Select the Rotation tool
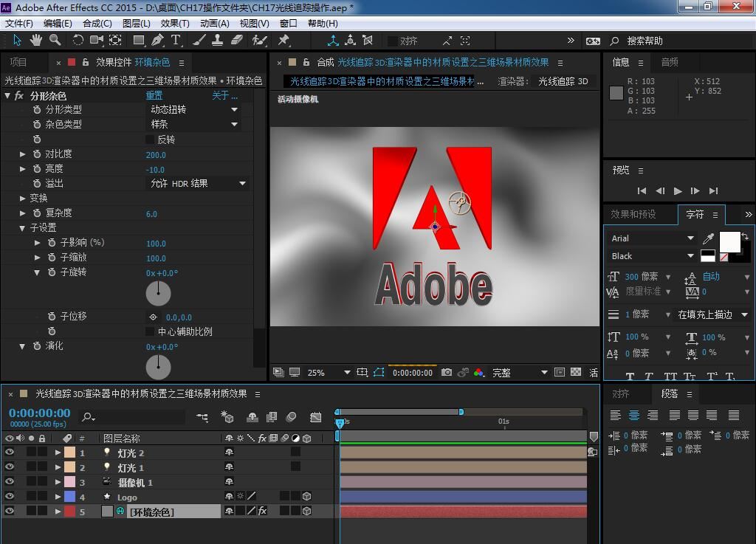The height and width of the screenshot is (544, 756). tap(78, 41)
